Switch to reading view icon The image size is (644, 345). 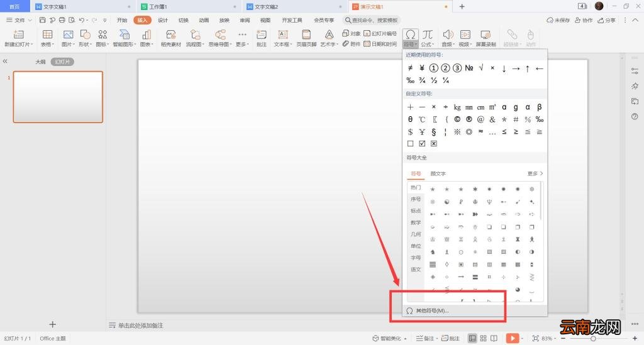click(494, 338)
